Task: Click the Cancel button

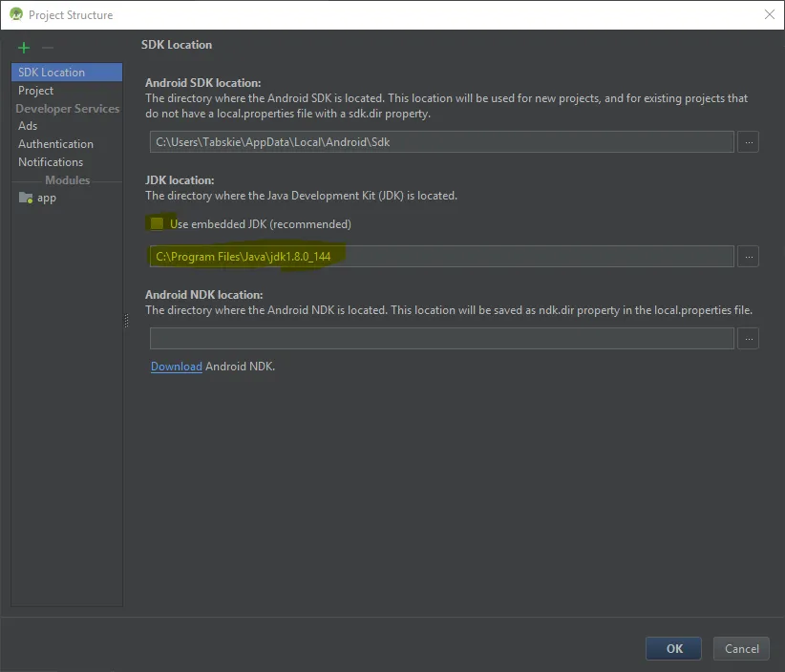Action: click(741, 649)
